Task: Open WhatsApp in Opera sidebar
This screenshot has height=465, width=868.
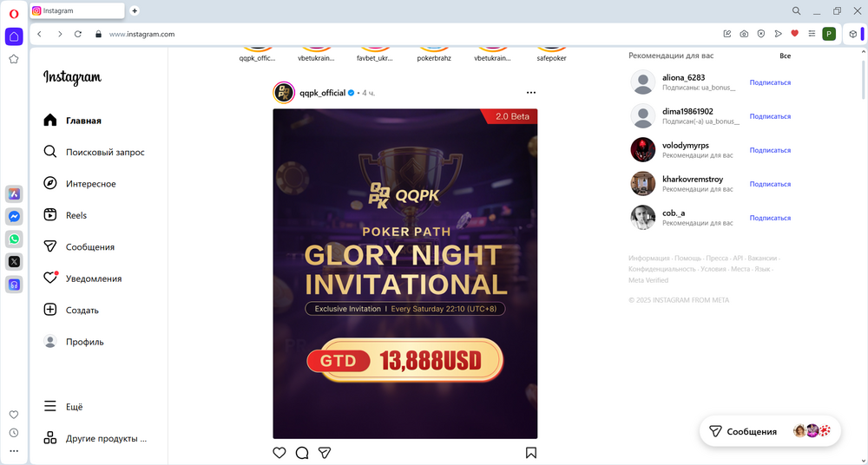Action: 14,239
